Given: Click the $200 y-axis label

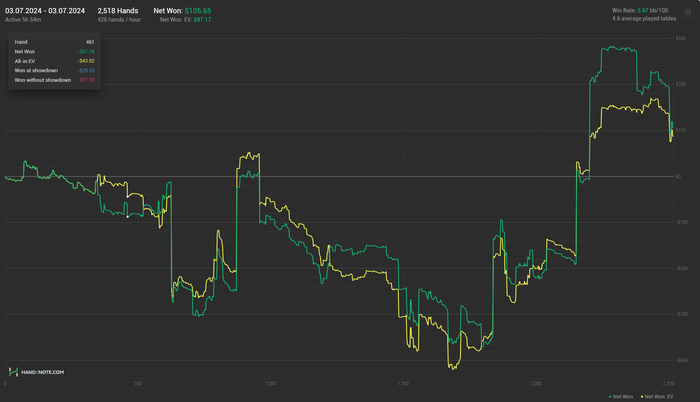Looking at the screenshot, I should tap(680, 84).
